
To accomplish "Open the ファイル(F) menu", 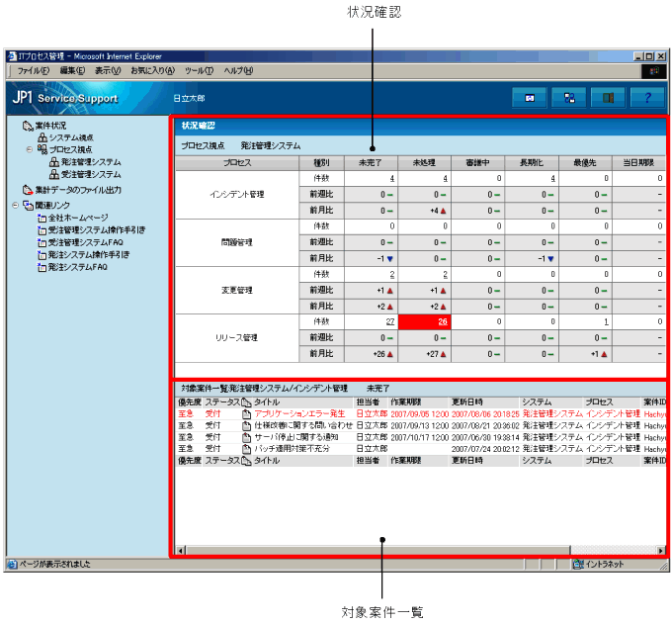I will [x=35, y=71].
